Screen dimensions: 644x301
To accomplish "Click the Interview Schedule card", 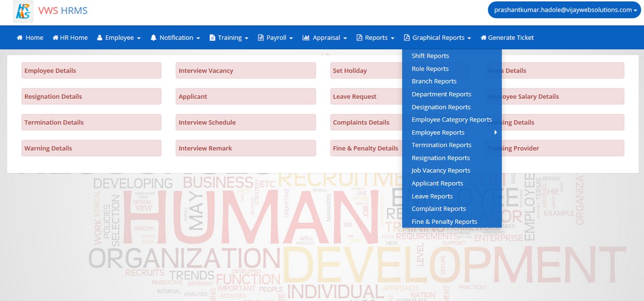I will (246, 122).
